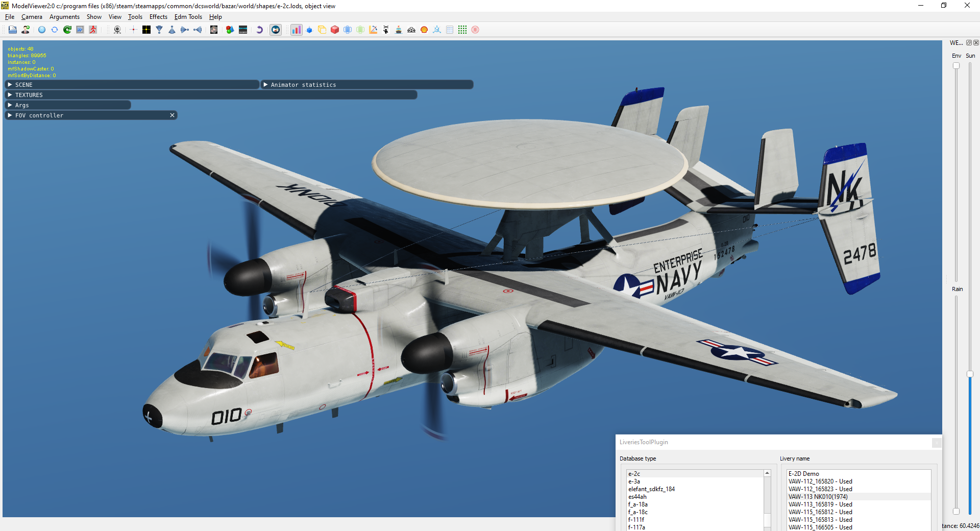Open the Effects menu
The image size is (980, 531).
click(158, 17)
